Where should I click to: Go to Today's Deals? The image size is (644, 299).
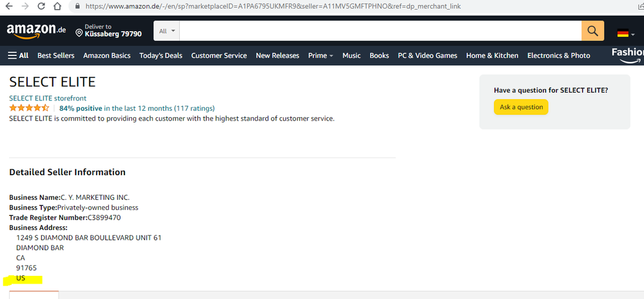[x=161, y=55]
